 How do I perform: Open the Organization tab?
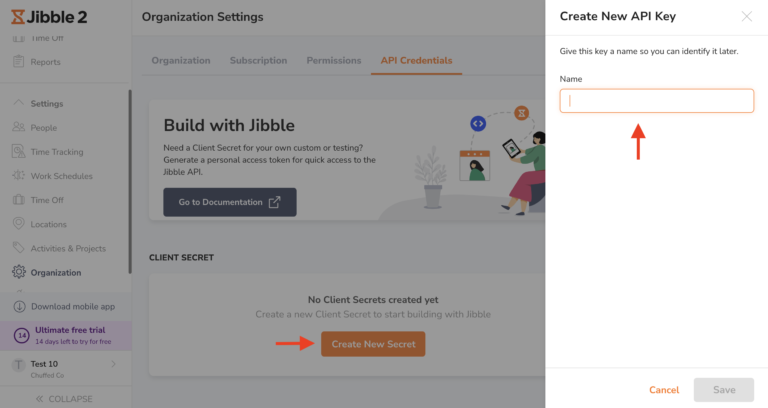181,60
